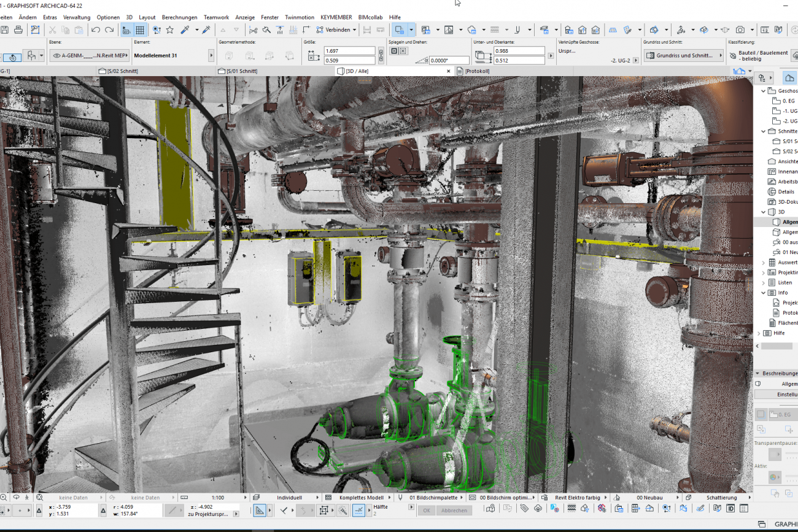Open the Grundriss und Schnitt dropdown

(683, 55)
